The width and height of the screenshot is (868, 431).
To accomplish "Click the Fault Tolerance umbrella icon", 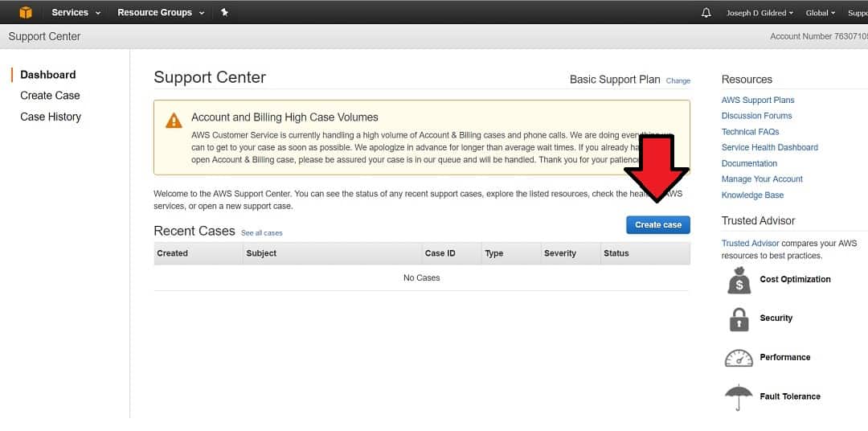I will (739, 397).
